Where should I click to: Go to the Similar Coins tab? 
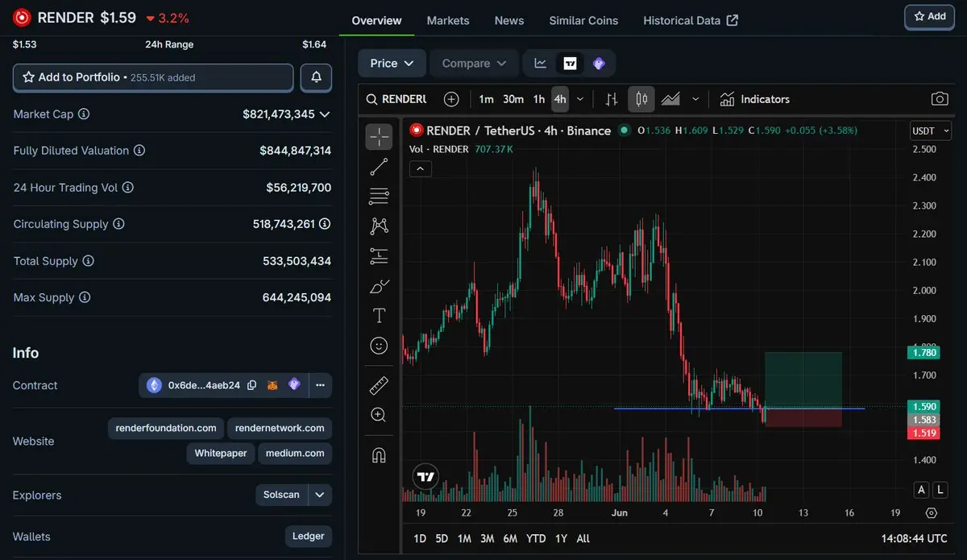point(583,20)
